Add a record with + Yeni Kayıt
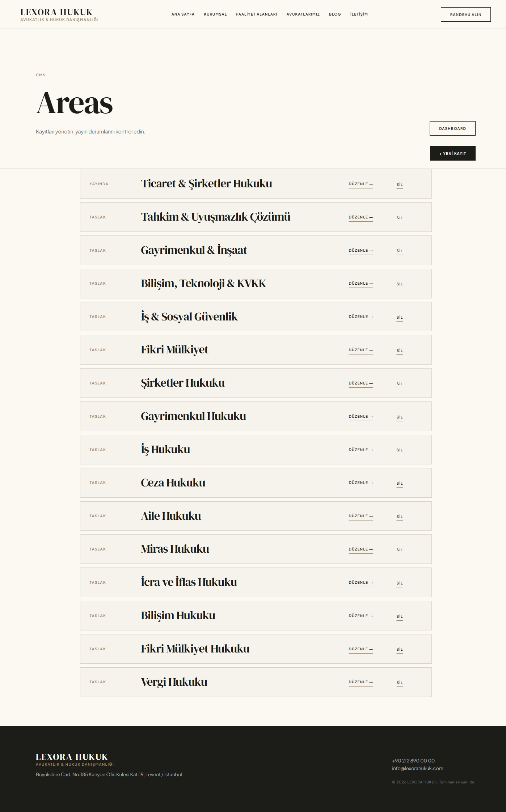This screenshot has height=812, width=506. 452,153
